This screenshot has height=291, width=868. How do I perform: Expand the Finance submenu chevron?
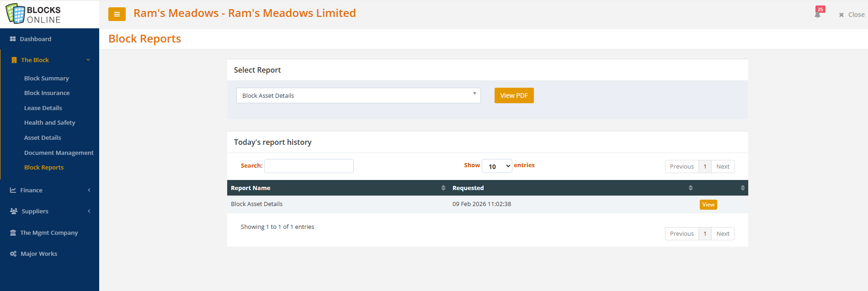tap(89, 190)
